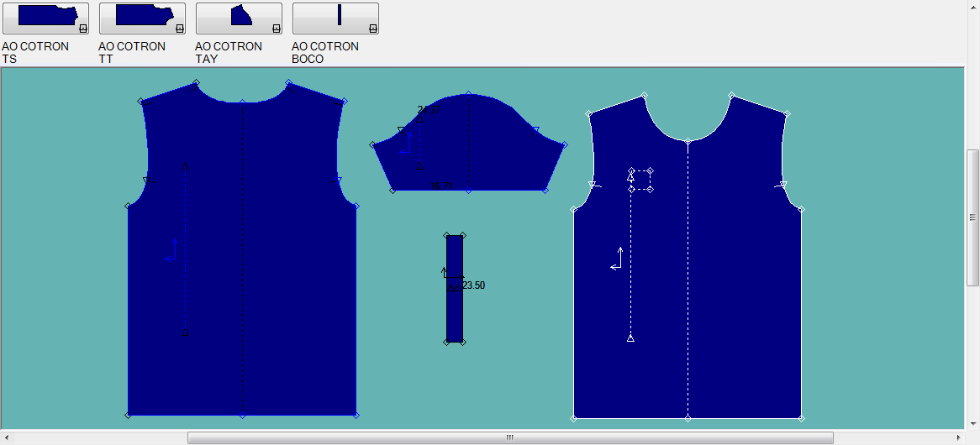Click the vertical scrollbar down arrow

tap(972, 425)
